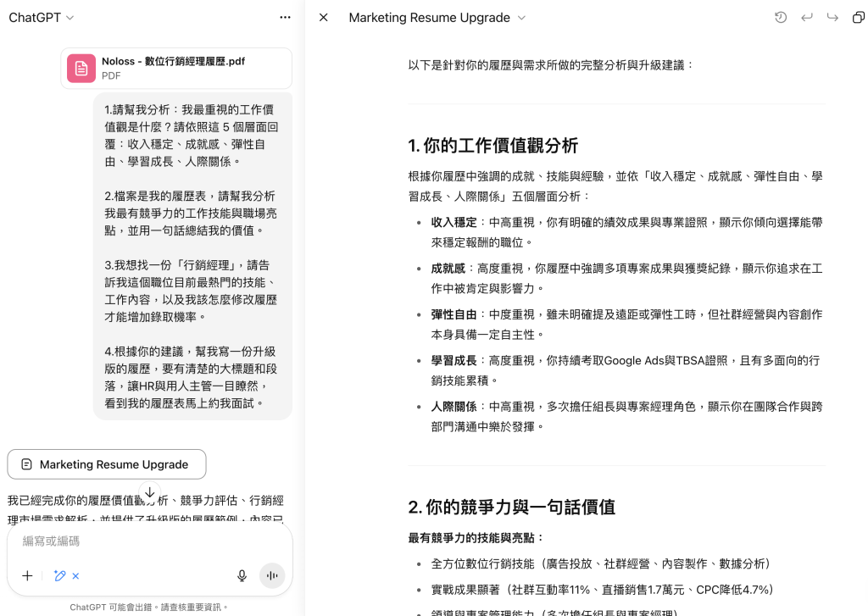The height and width of the screenshot is (616, 868).
Task: Activate voice mode in the composer
Action: (x=271, y=575)
